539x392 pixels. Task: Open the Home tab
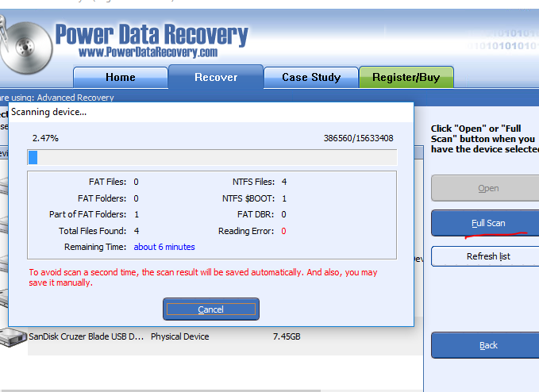click(x=121, y=77)
